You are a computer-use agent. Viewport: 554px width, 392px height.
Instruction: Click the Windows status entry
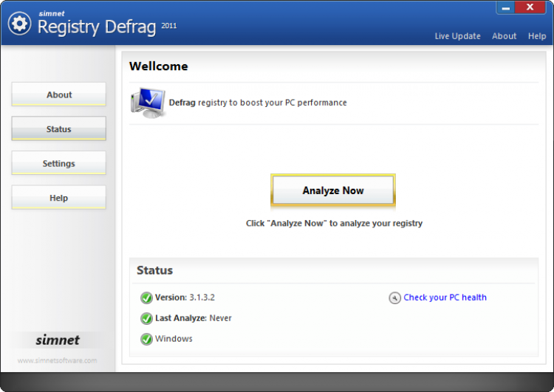click(174, 339)
